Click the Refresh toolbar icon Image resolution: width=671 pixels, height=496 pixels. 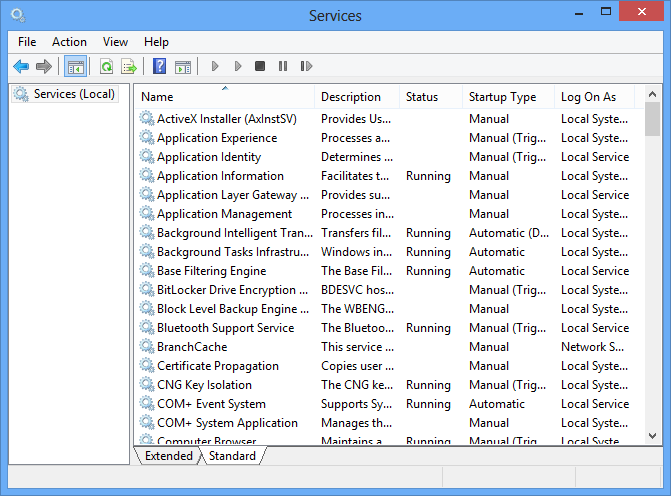[106, 66]
